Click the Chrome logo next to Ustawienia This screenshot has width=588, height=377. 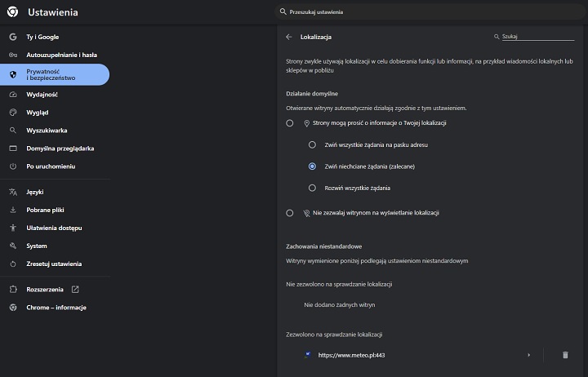(x=14, y=12)
